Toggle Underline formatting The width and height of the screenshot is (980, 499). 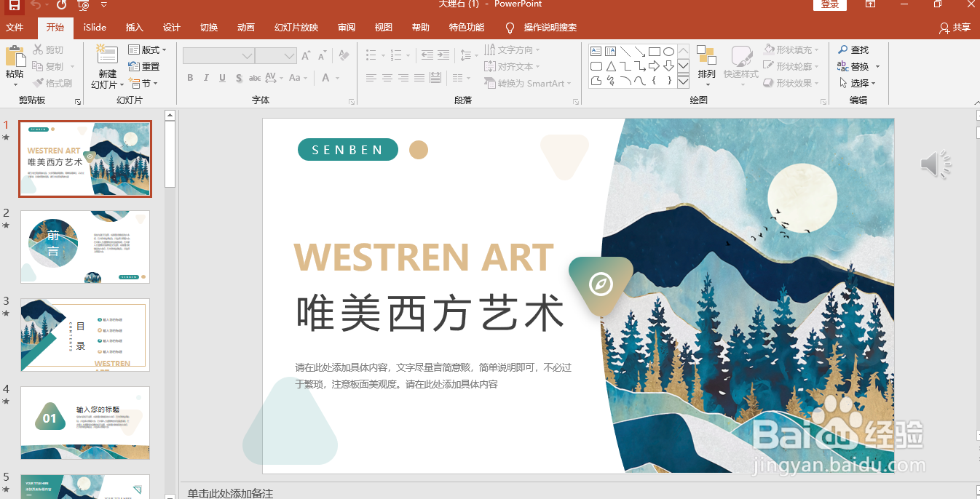tap(222, 78)
